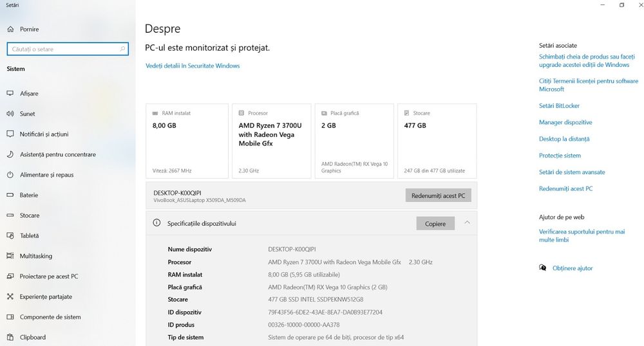Image resolution: width=644 pixels, height=346 pixels.
Task: Click the 8,00 GB (5,95 GB utilizabile) value
Action: [304, 275]
